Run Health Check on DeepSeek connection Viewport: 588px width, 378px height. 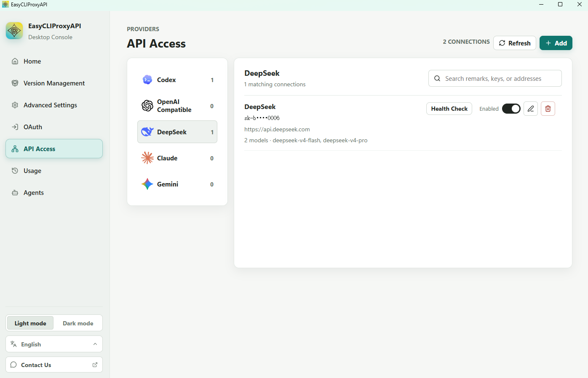pyautogui.click(x=449, y=109)
